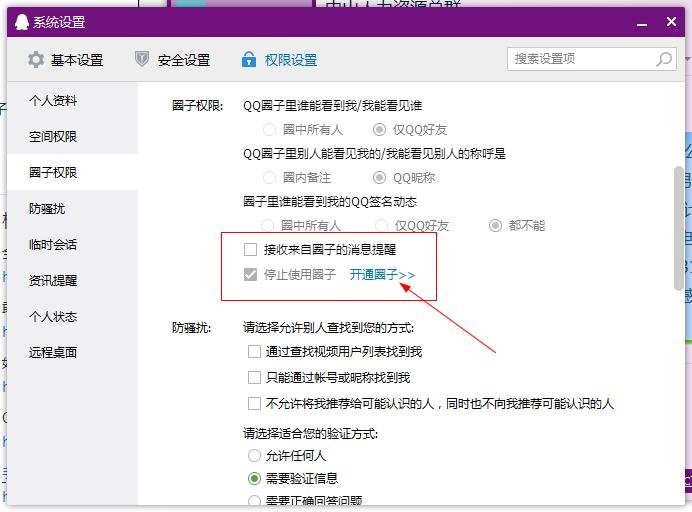Click the QQ penguin logo in title bar
The height and width of the screenshot is (512, 692).
point(22,22)
